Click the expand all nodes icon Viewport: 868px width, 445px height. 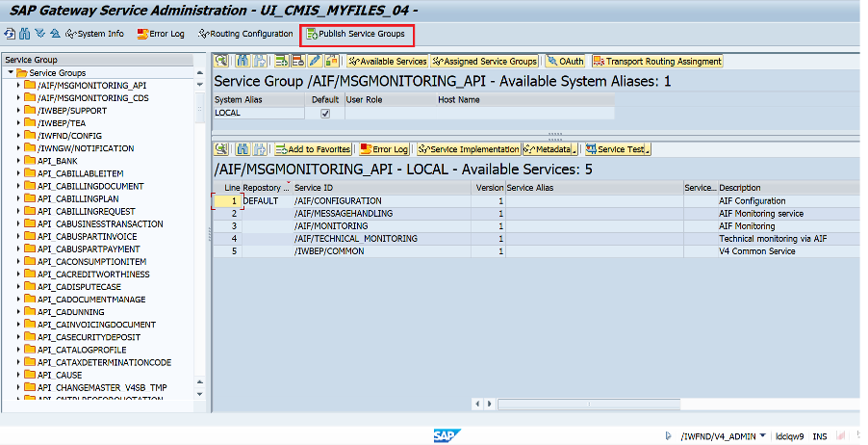[39, 34]
